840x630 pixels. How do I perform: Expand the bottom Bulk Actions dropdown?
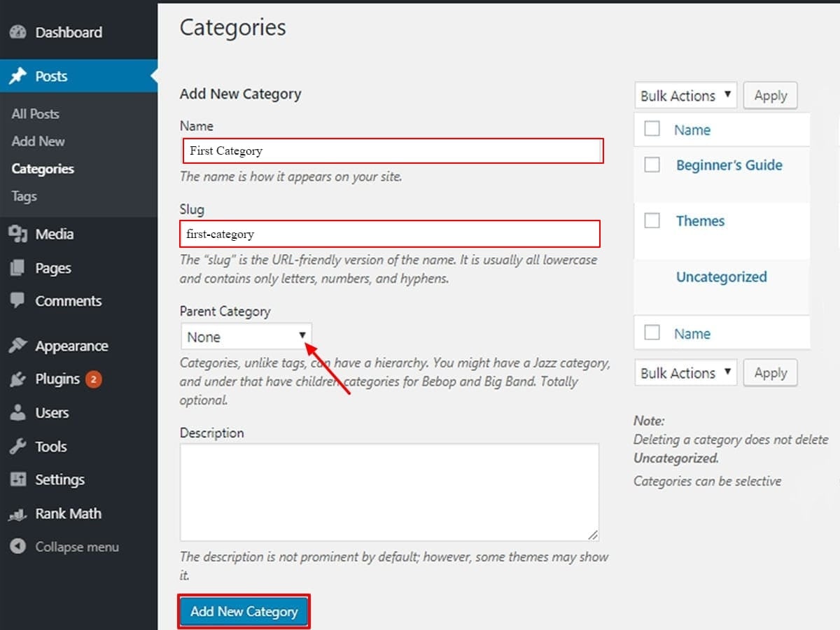[685, 373]
